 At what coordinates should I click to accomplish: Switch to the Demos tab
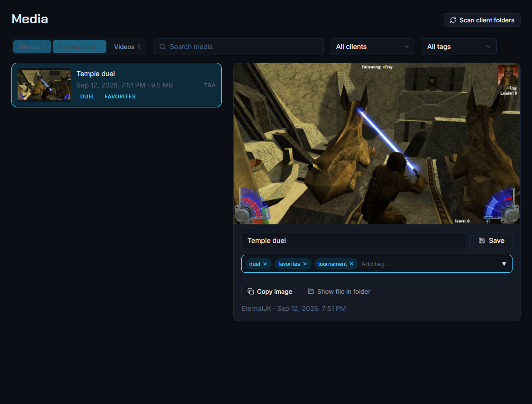[32, 47]
